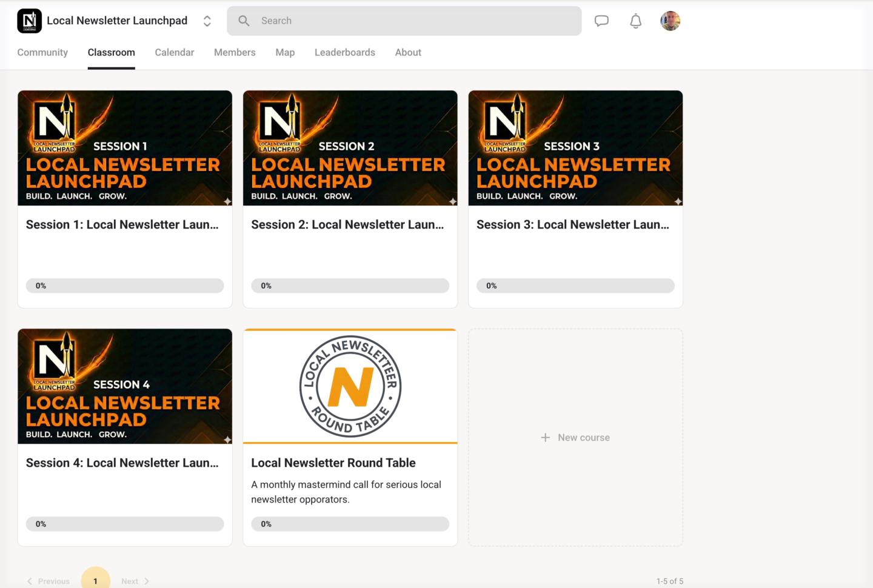Go to the Previous page
Viewport: 873px width, 588px height.
pos(48,581)
